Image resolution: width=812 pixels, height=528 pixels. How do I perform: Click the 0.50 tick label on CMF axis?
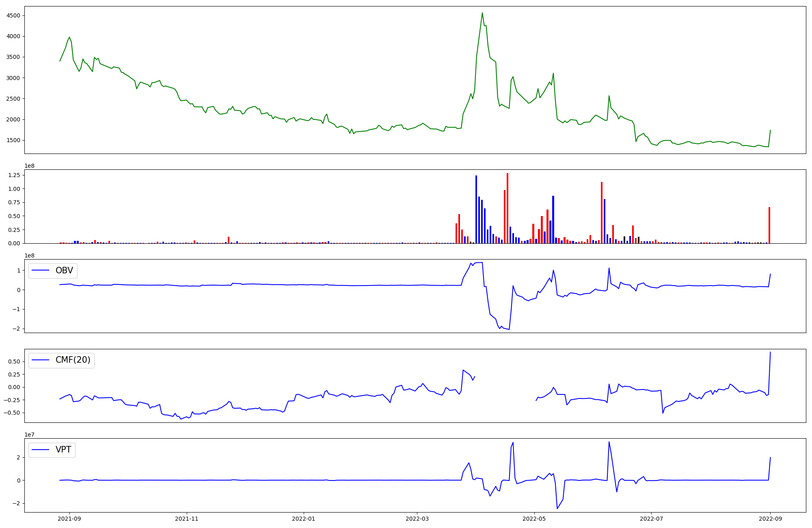tap(15, 361)
